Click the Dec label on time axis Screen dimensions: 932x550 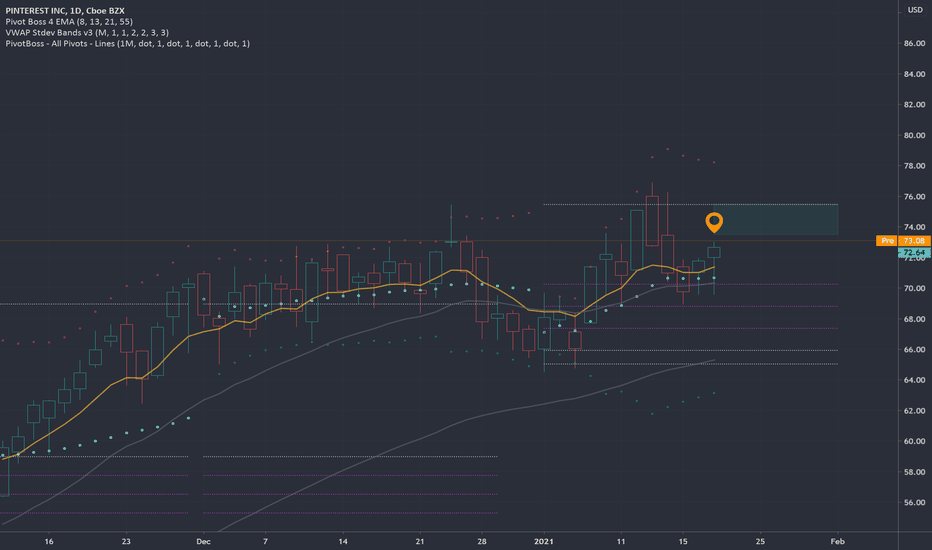(203, 541)
